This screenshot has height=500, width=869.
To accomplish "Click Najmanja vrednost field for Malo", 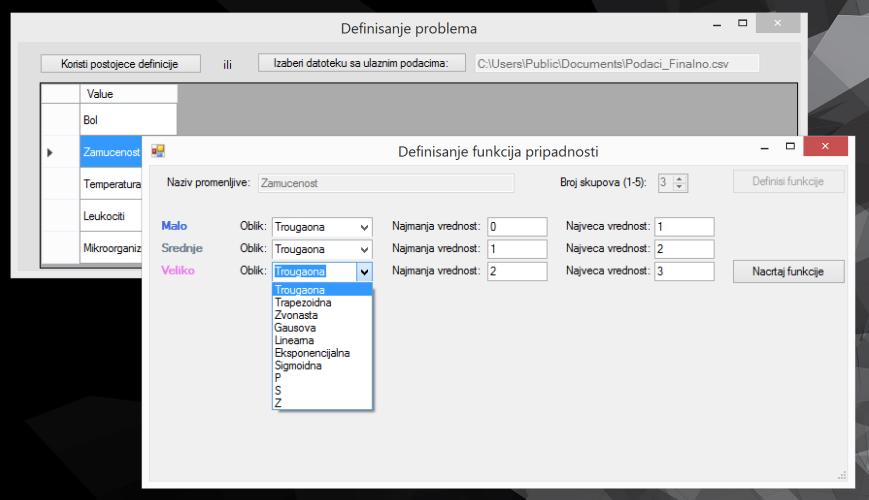I will pos(517,227).
